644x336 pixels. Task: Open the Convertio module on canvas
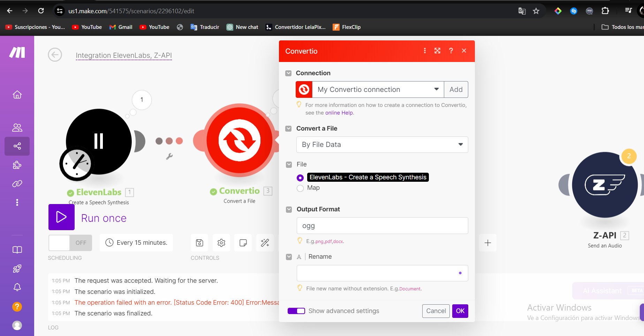240,140
